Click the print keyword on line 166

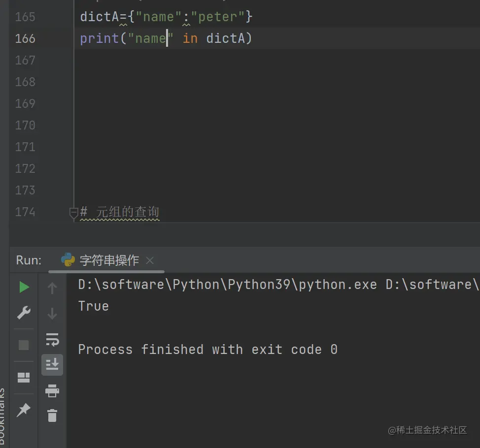[99, 38]
